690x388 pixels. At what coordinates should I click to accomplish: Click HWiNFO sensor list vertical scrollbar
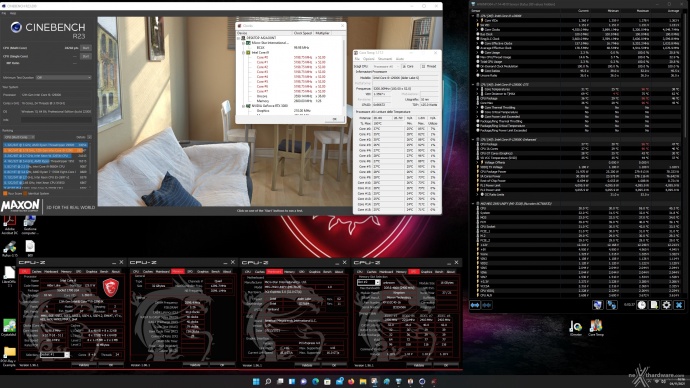pyautogui.click(x=686, y=155)
